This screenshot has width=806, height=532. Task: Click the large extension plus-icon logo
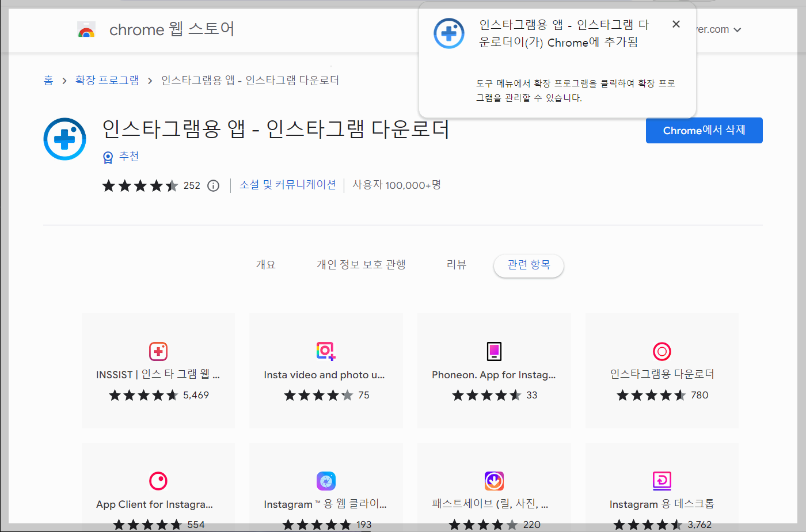[x=65, y=139]
